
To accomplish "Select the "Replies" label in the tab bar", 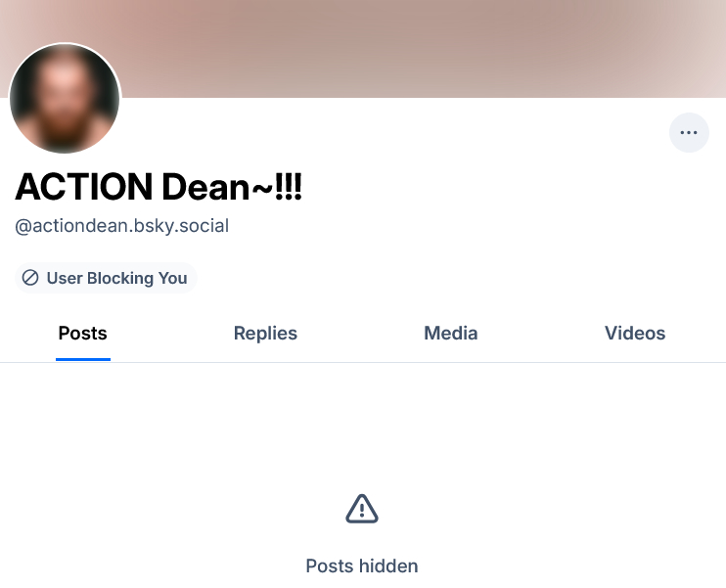I will [x=265, y=334].
